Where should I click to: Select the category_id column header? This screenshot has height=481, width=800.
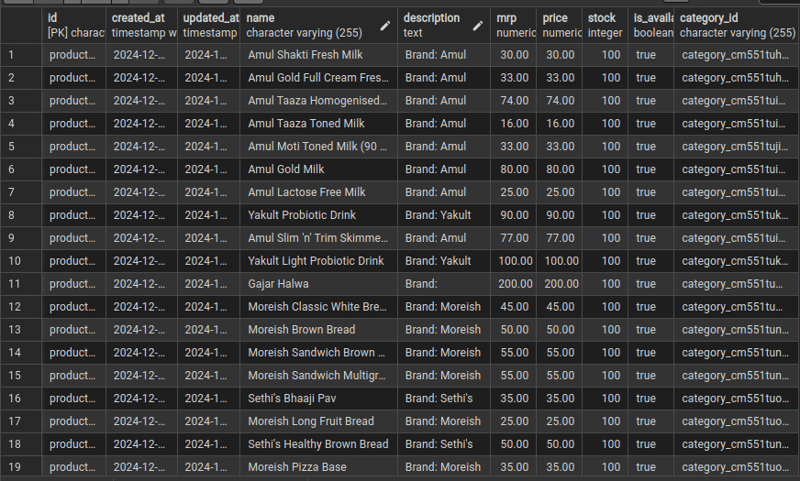pos(737,25)
